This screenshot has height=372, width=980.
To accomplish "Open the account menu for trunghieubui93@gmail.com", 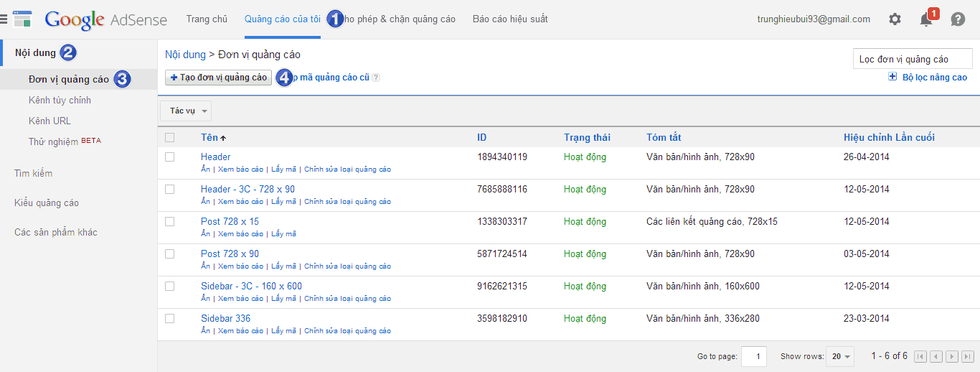I will pyautogui.click(x=814, y=19).
